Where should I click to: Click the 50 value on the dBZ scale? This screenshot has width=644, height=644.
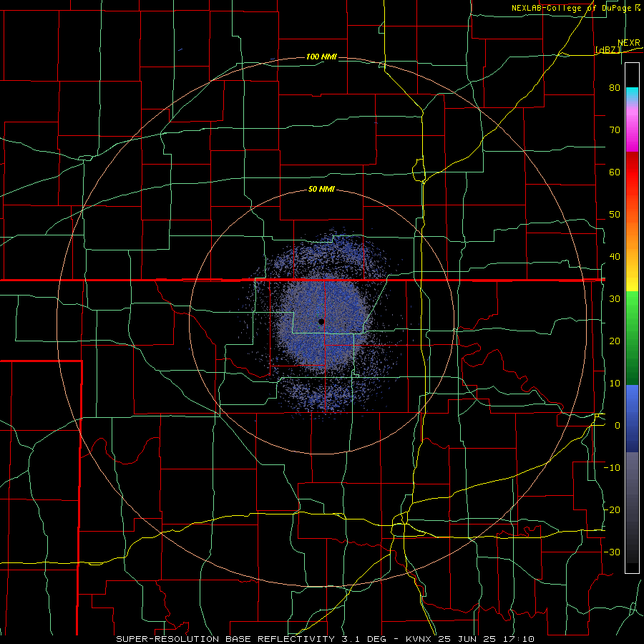click(x=615, y=215)
